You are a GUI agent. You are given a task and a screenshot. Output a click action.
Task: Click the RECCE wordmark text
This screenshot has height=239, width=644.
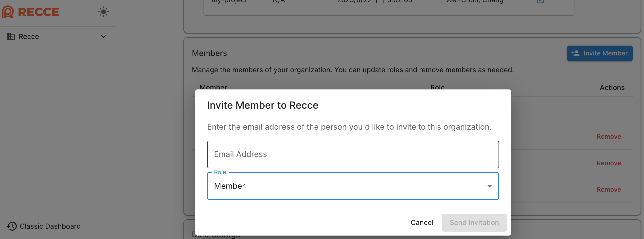tap(38, 12)
